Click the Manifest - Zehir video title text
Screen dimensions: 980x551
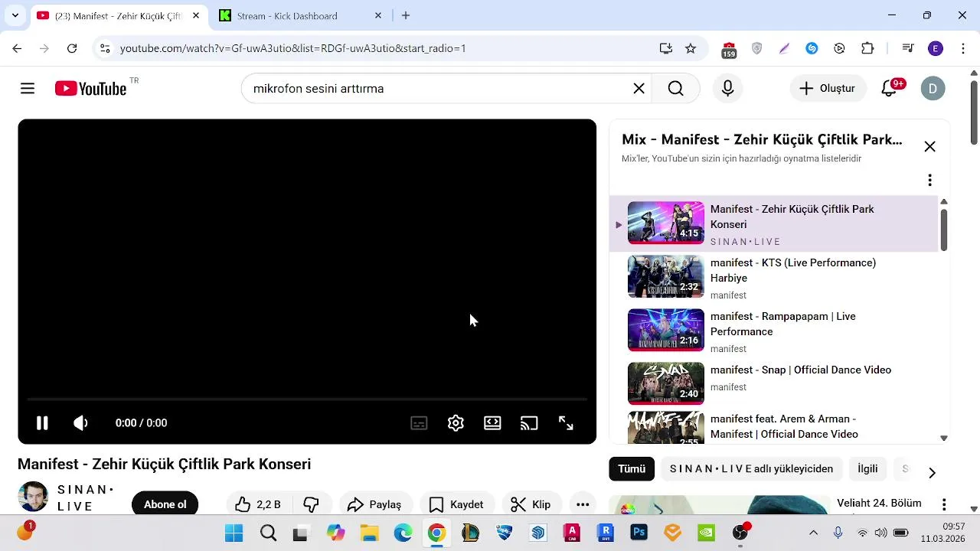coord(164,464)
